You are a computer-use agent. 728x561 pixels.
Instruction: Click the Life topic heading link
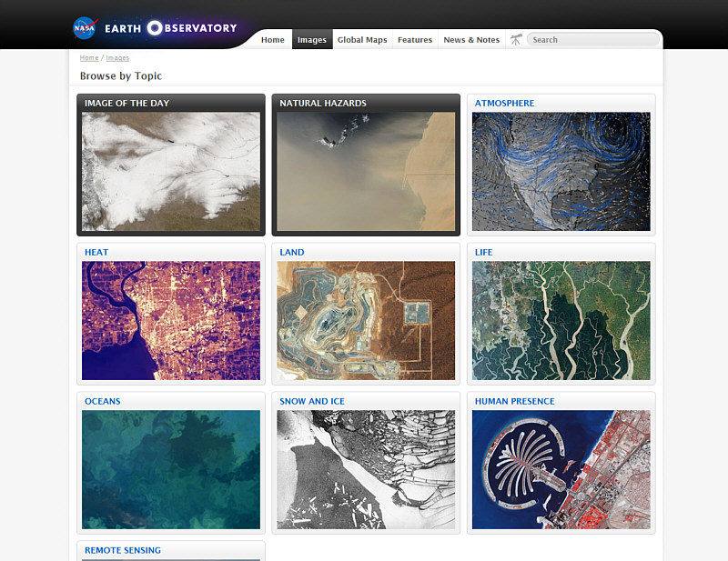(484, 253)
